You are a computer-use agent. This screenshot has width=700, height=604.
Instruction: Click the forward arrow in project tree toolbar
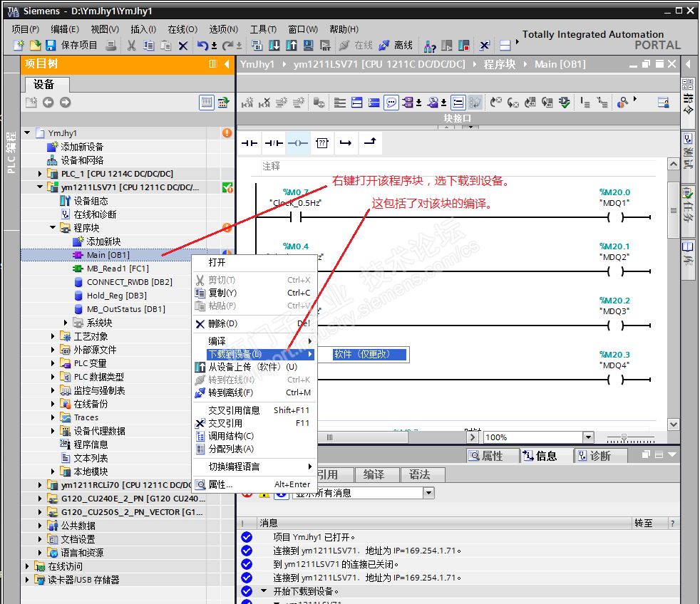click(65, 102)
